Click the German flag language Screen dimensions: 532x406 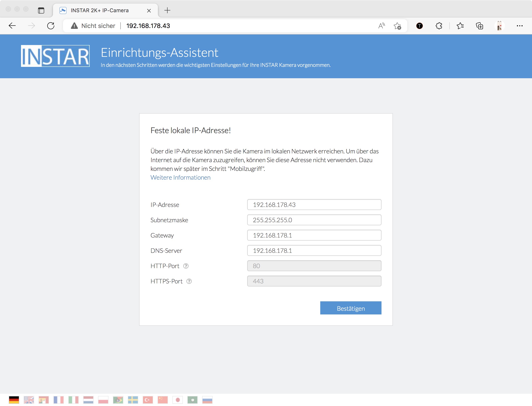(14, 400)
